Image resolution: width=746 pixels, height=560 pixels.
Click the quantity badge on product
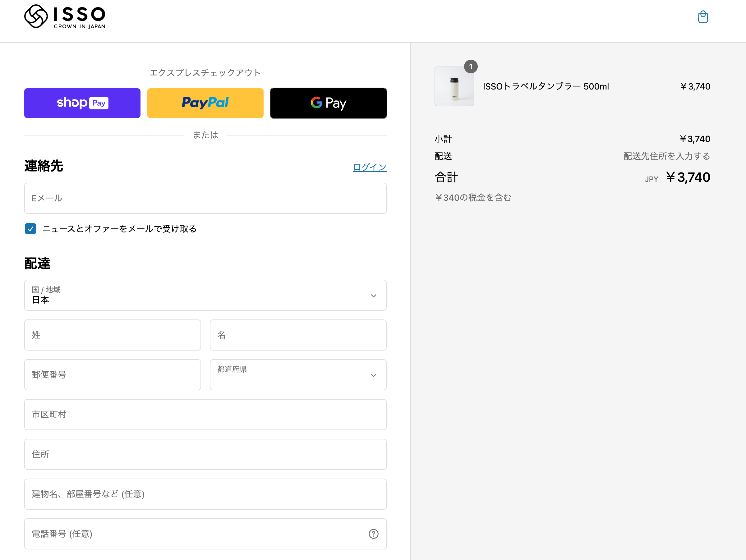pos(471,67)
